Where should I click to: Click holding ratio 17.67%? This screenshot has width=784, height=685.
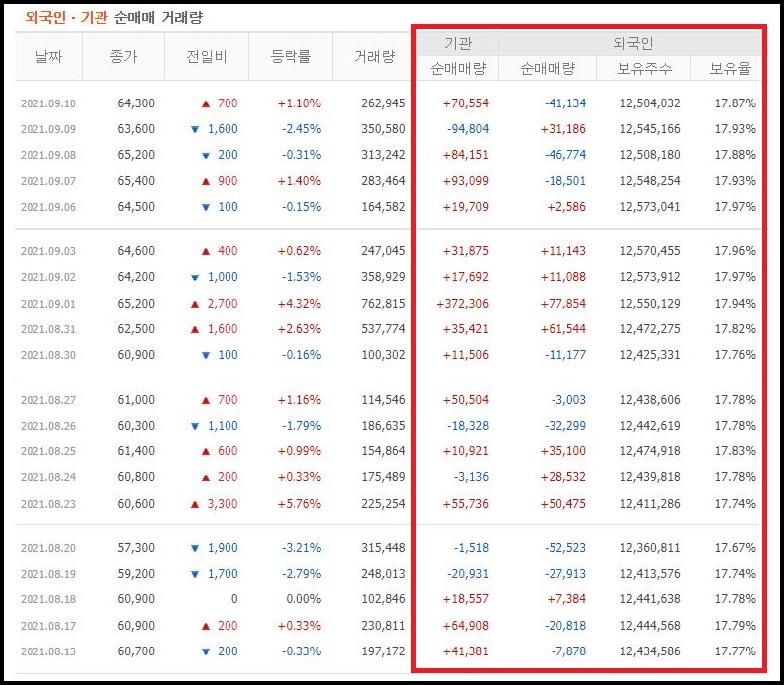pyautogui.click(x=736, y=548)
